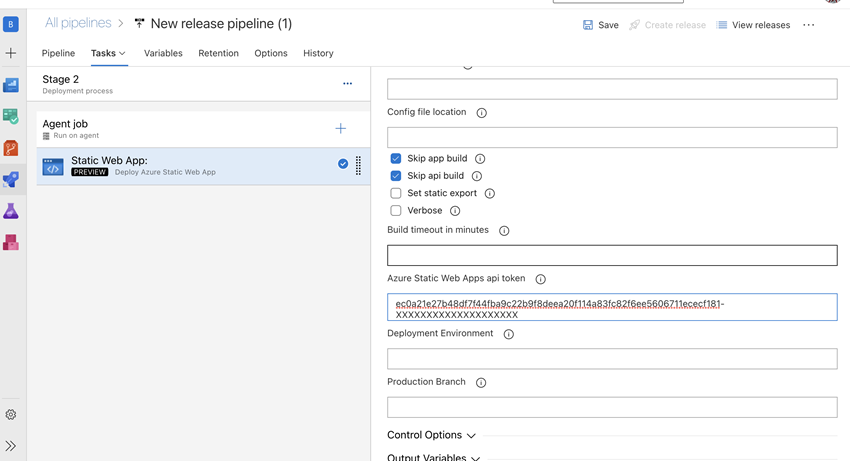Open top-right more actions ellipsis
The image size is (850, 461).
809,25
